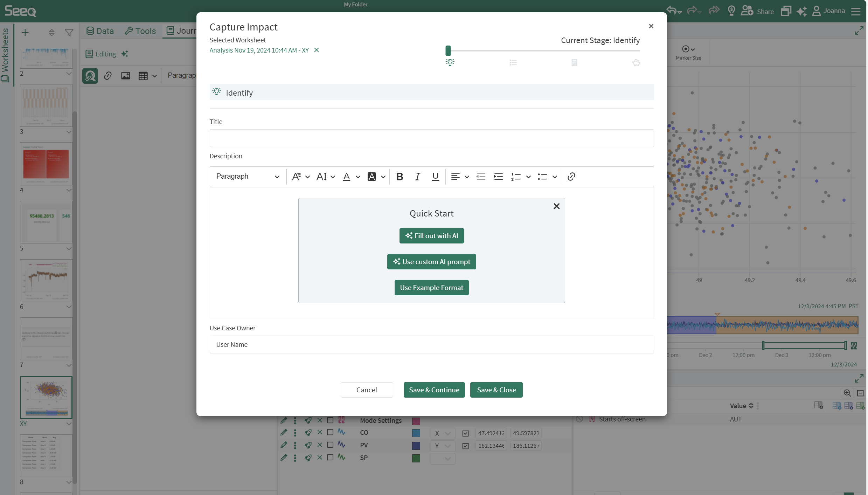868x495 pixels.
Task: Click the Bold formatting icon
Action: (x=400, y=177)
